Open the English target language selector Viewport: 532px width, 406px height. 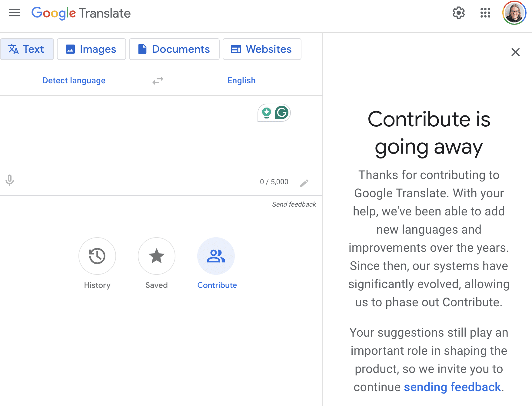click(241, 81)
